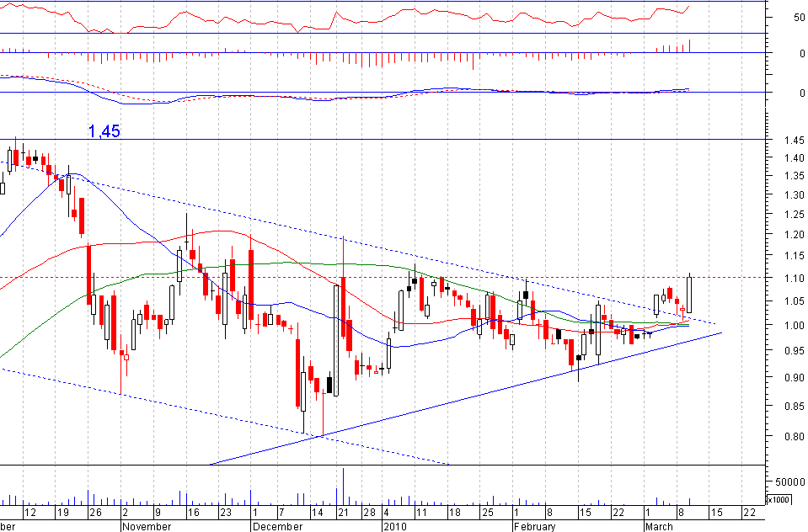
Task: Click the "2010" year label
Action: [x=394, y=526]
